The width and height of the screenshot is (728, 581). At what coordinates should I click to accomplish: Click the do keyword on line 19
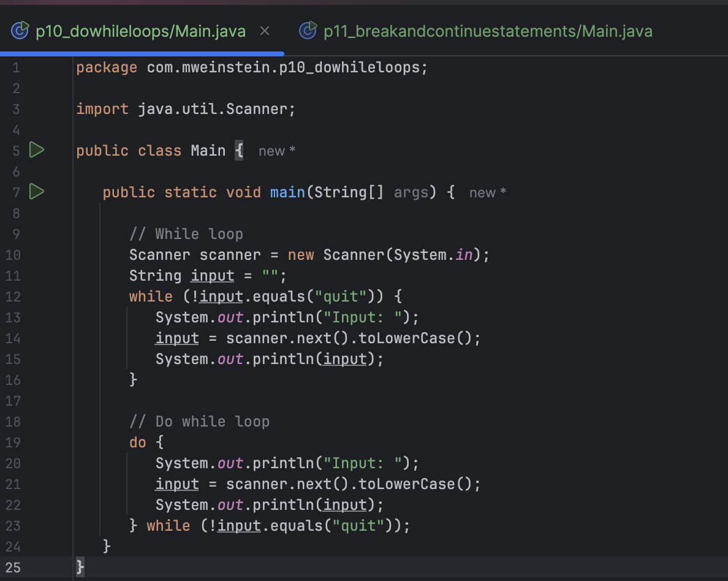point(137,442)
